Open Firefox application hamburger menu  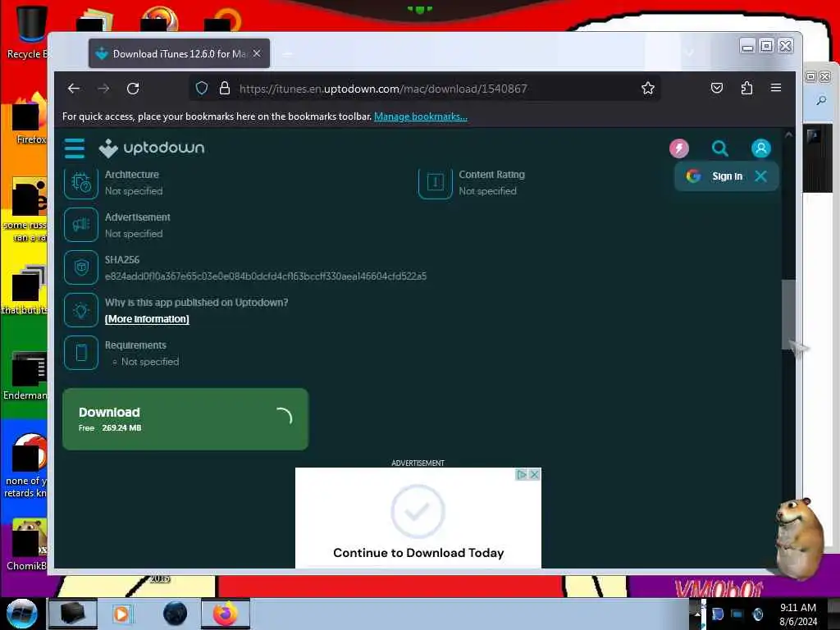pos(776,88)
